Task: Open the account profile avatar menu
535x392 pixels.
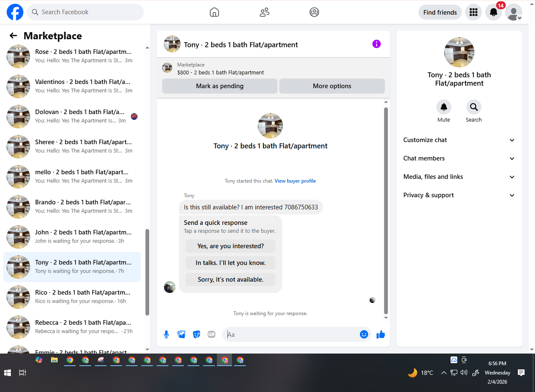Action: click(x=514, y=12)
